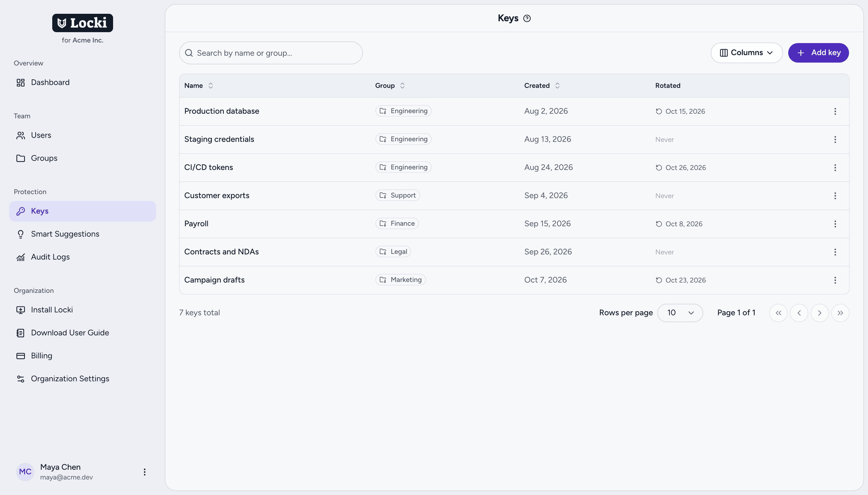Screen dimensions: 868x495
Task: Go to the next page
Action: point(820,313)
